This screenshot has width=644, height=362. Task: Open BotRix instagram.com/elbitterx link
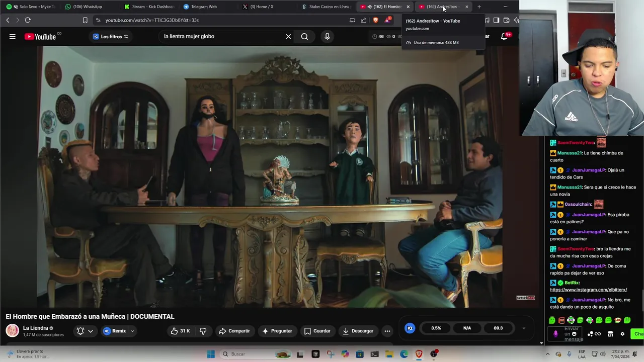click(x=588, y=290)
